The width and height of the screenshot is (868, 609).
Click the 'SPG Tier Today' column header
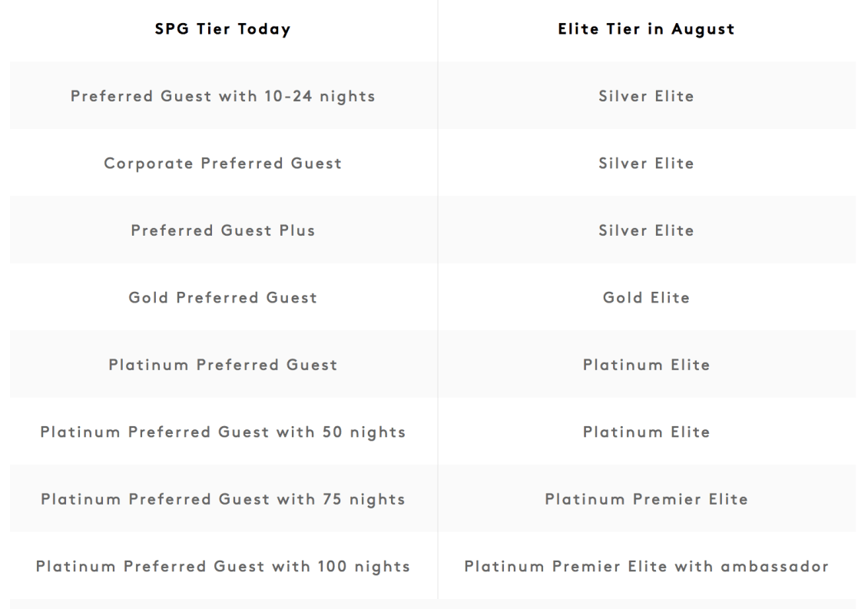click(223, 29)
